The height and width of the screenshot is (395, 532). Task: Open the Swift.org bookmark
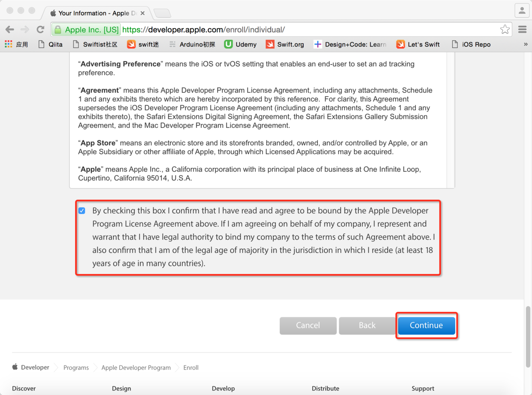click(285, 44)
